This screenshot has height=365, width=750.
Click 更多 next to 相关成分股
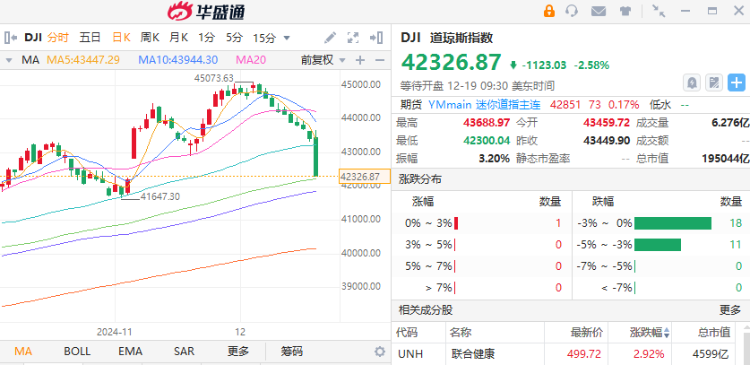pyautogui.click(x=730, y=310)
